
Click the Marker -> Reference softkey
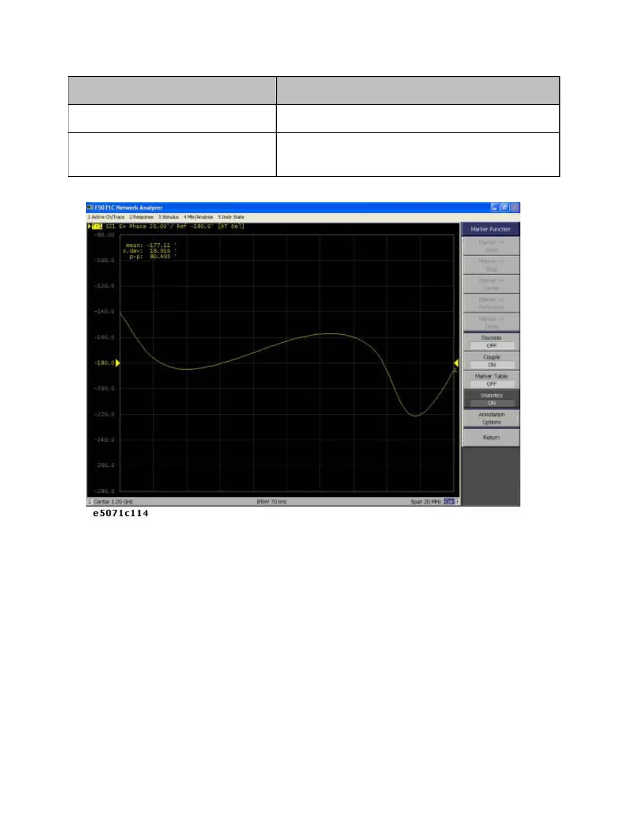pyautogui.click(x=491, y=303)
